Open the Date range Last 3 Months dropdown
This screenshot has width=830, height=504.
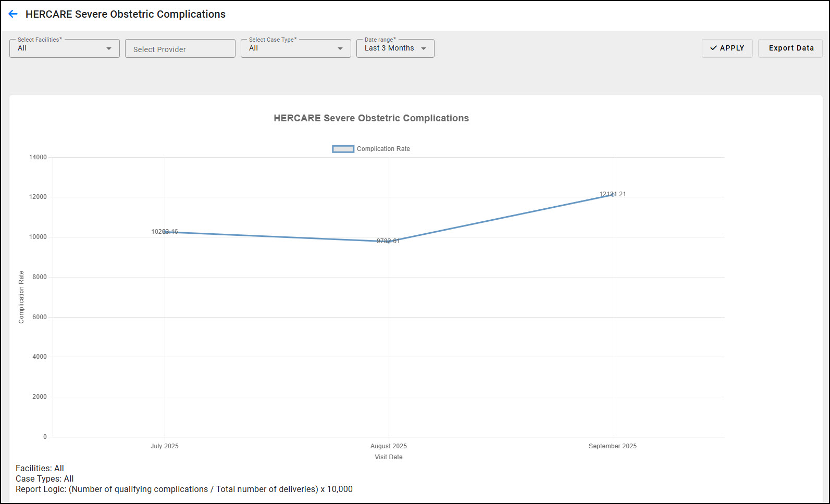point(395,48)
